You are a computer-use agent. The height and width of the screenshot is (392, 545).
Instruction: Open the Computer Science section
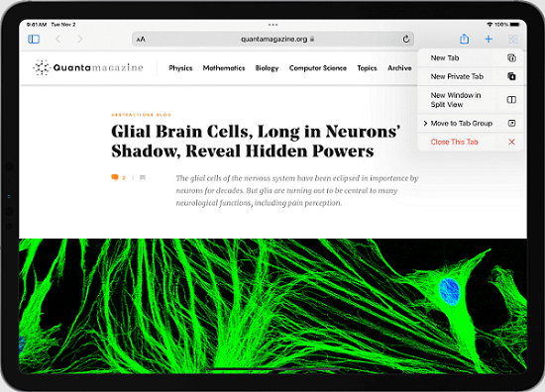[x=318, y=68]
